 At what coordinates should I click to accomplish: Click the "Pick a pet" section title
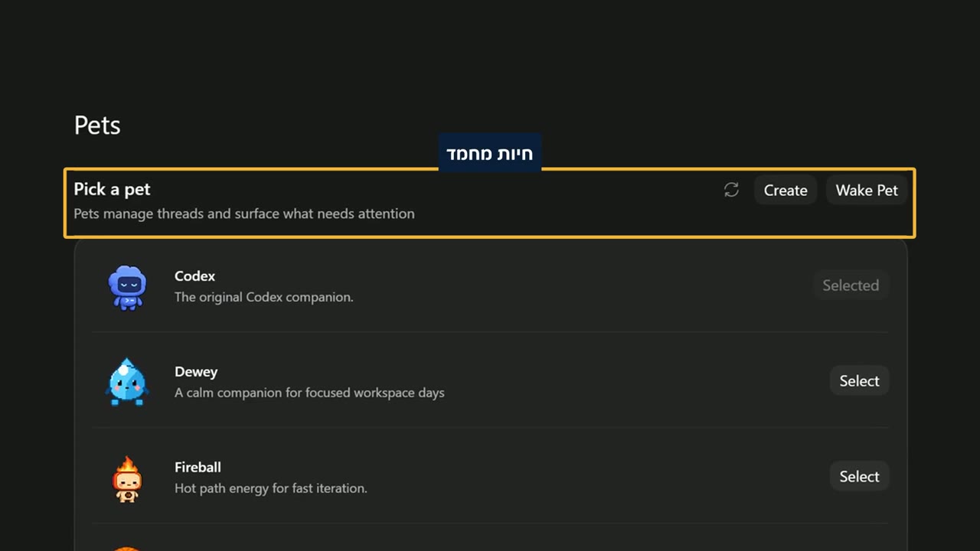click(112, 189)
